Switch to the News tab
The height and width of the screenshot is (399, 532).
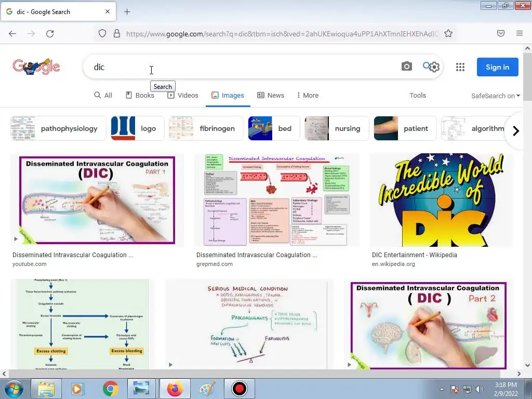pos(271,96)
